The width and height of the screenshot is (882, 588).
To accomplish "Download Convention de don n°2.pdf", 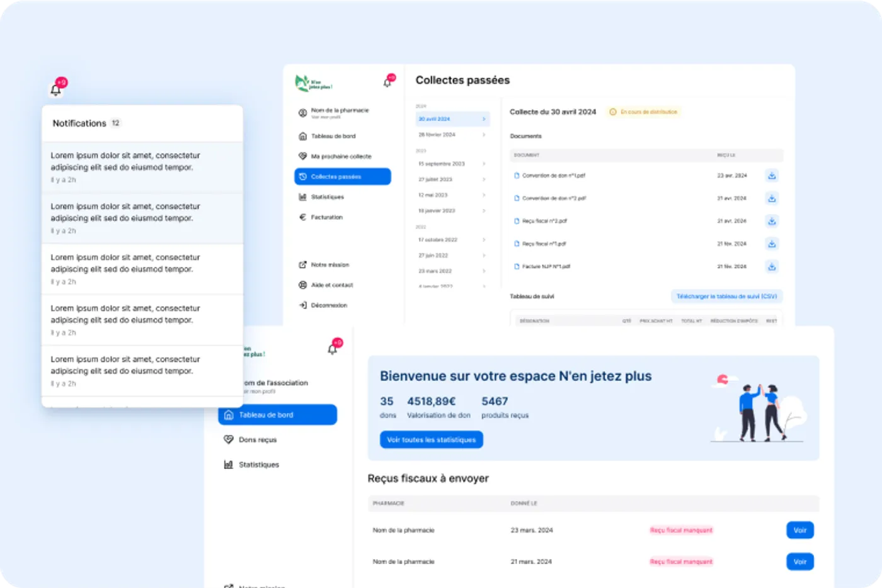I will [772, 198].
